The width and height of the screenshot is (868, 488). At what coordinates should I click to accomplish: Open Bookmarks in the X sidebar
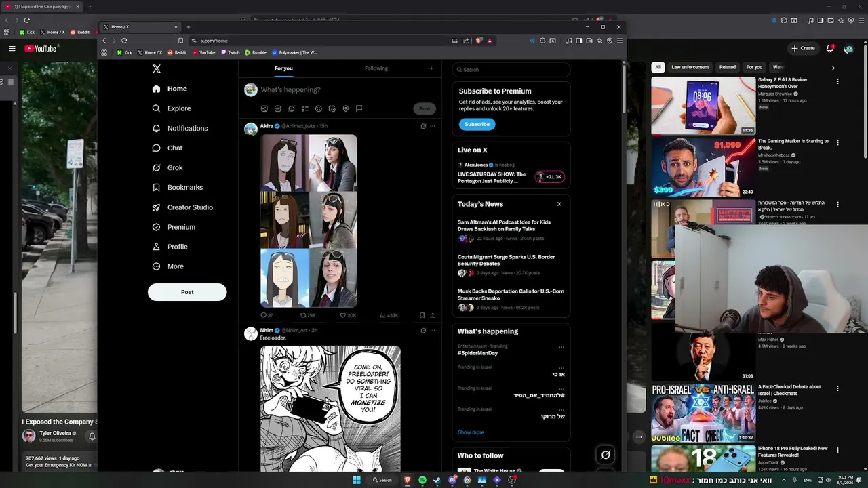tap(178, 187)
